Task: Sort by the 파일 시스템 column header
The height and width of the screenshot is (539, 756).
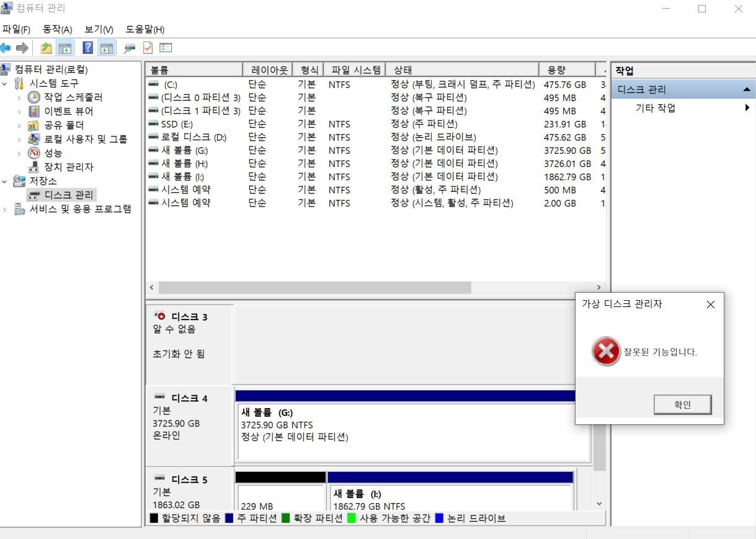Action: (x=356, y=70)
